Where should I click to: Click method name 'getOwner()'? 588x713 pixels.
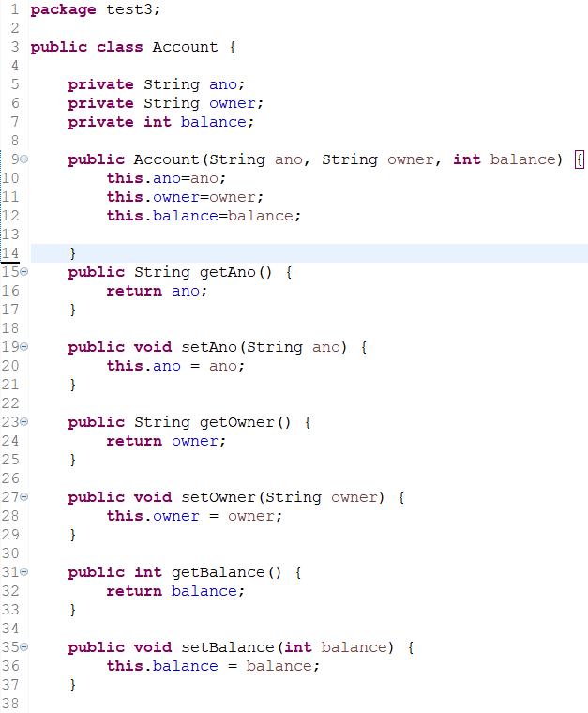click(x=245, y=422)
